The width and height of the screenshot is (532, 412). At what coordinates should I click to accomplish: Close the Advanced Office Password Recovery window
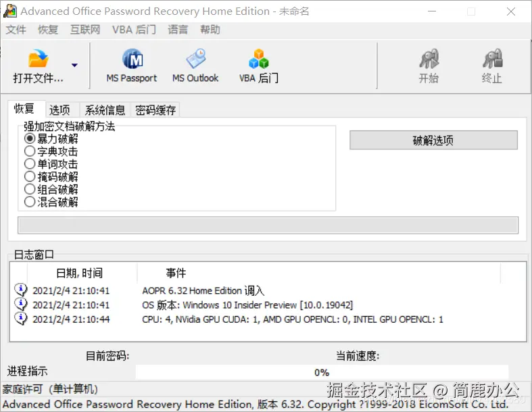click(x=511, y=11)
